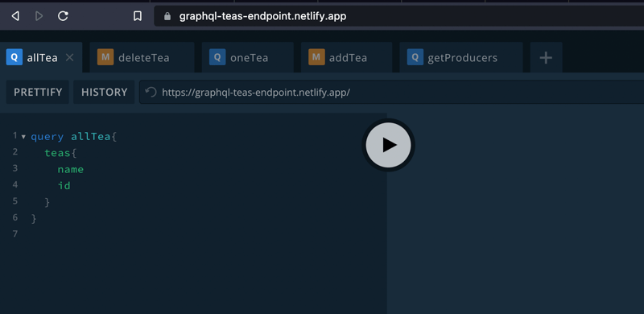Go back with the browser back arrow
Viewport: 644px width, 314px height.
[15, 16]
